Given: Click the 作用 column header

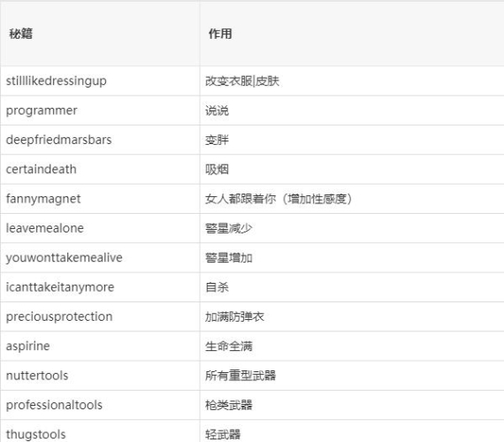Looking at the screenshot, I should pyautogui.click(x=220, y=34).
